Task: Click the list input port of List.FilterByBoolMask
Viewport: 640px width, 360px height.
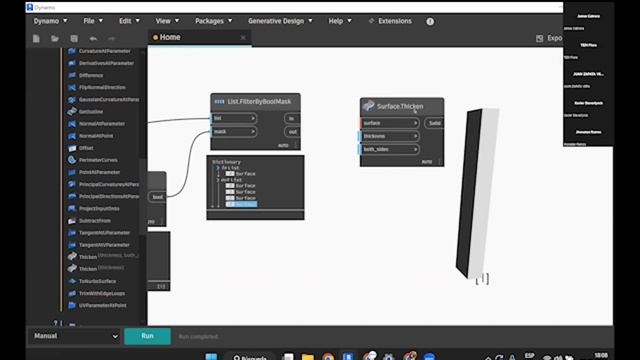Action: (234, 118)
